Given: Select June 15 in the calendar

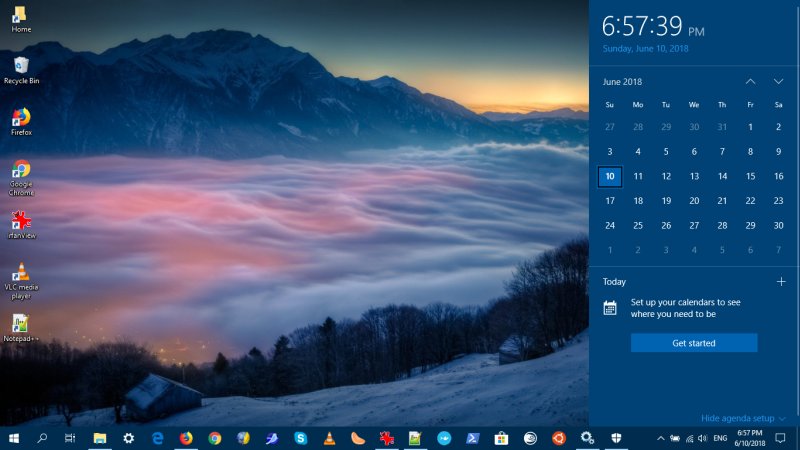Looking at the screenshot, I should coord(750,177).
